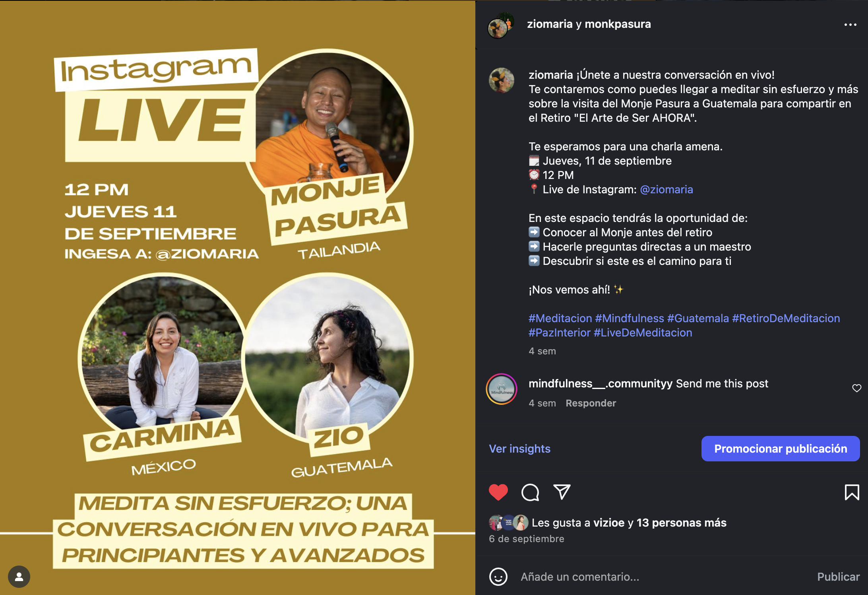Screen dimensions: 868x595
Task: Show tagged people icon on image
Action: pyautogui.click(x=19, y=577)
